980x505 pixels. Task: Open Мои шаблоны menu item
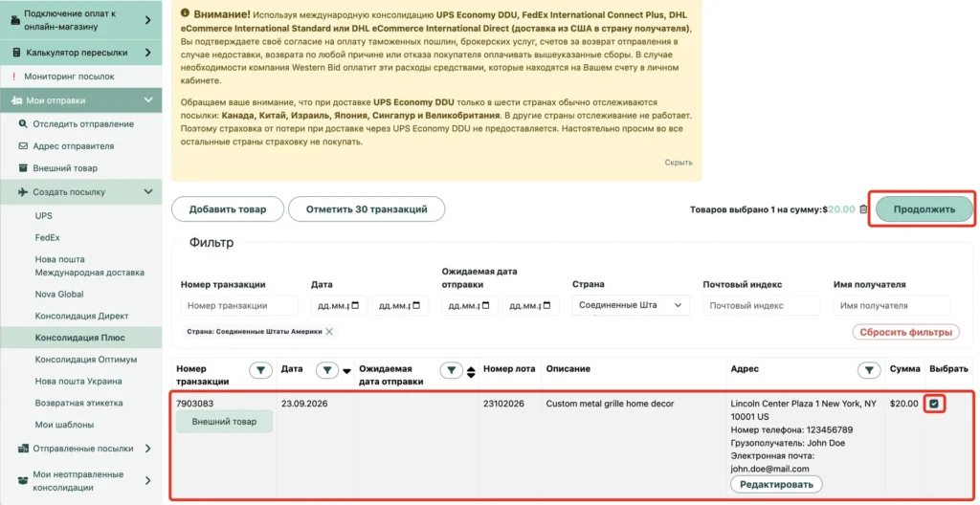64,425
